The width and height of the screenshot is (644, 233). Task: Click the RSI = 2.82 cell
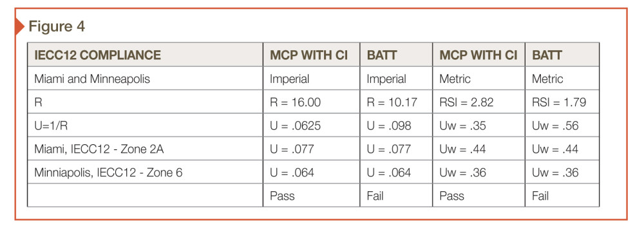478,102
